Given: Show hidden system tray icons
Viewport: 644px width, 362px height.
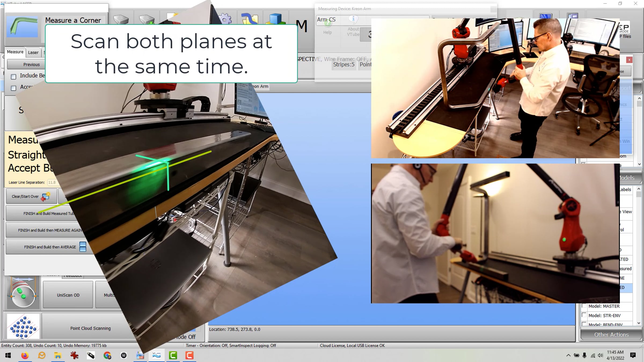Looking at the screenshot, I should click(568, 356).
